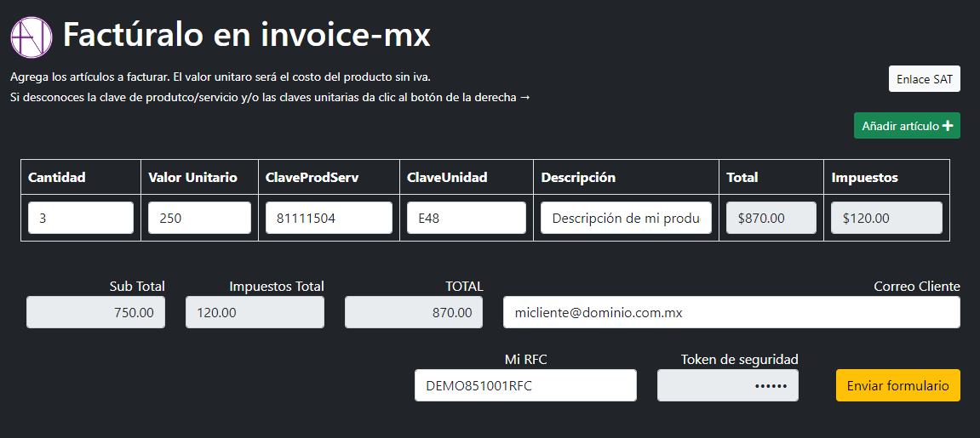Image resolution: width=980 pixels, height=438 pixels.
Task: Select the Valor Unitario field with 250
Action: click(x=199, y=218)
